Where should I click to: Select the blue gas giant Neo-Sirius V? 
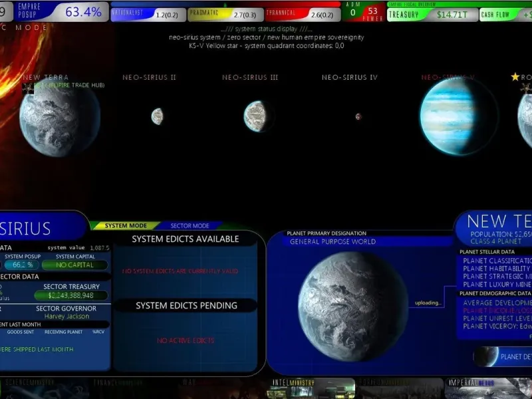click(x=458, y=116)
